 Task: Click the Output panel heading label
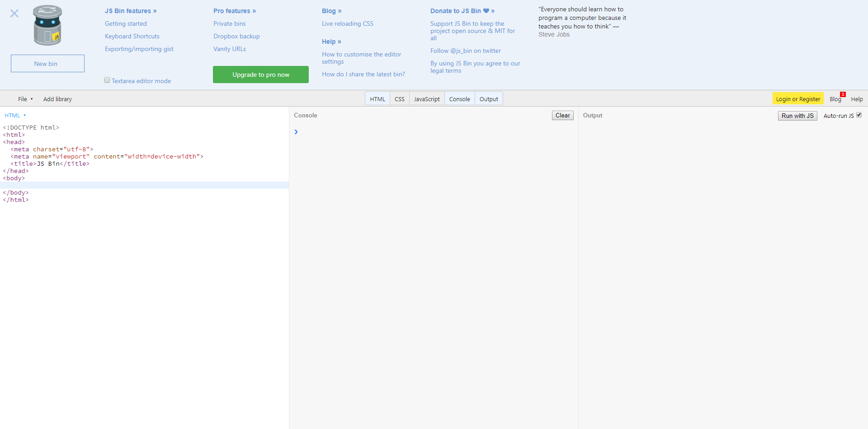point(593,115)
